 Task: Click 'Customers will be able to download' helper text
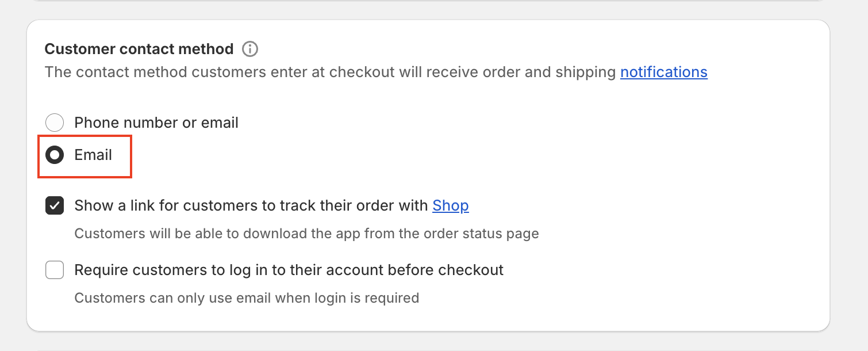[x=307, y=234]
